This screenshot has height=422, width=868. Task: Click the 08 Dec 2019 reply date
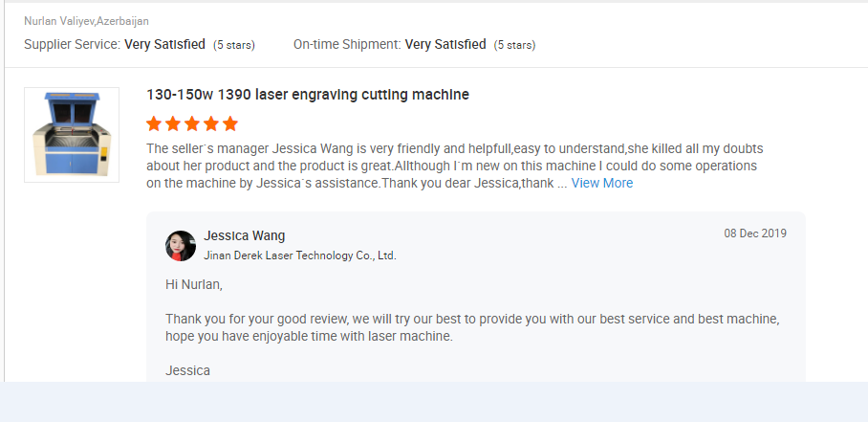(755, 233)
